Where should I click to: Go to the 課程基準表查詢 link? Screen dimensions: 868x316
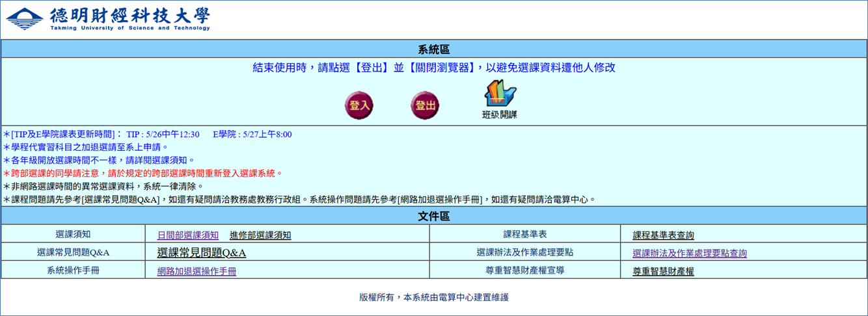(x=663, y=235)
